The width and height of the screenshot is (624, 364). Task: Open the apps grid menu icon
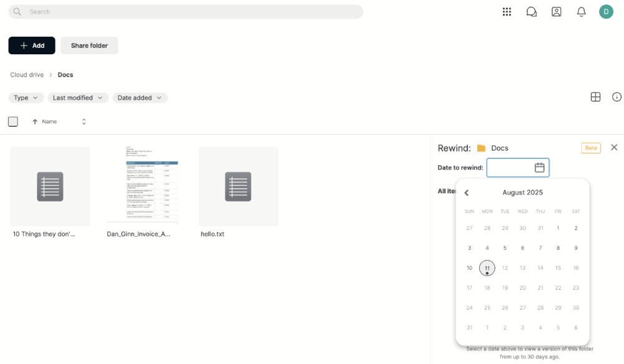click(x=507, y=12)
